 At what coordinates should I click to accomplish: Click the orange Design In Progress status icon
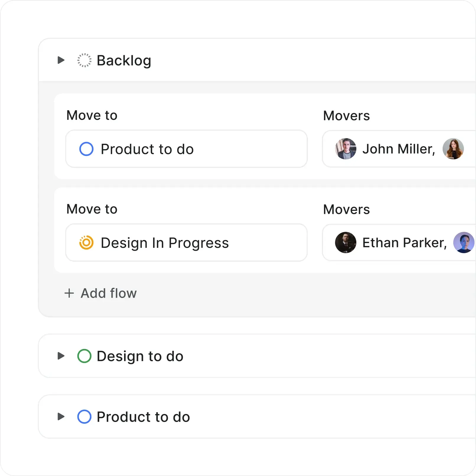pos(86,243)
